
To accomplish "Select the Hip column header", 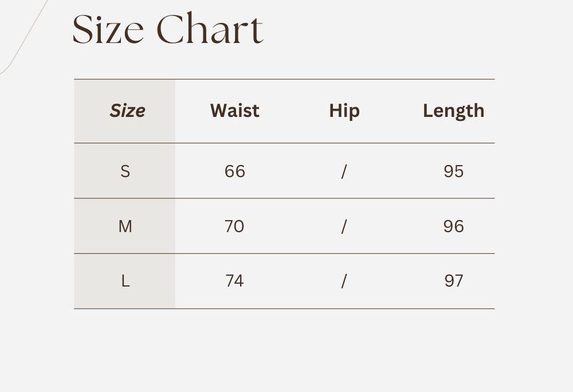I will (344, 111).
